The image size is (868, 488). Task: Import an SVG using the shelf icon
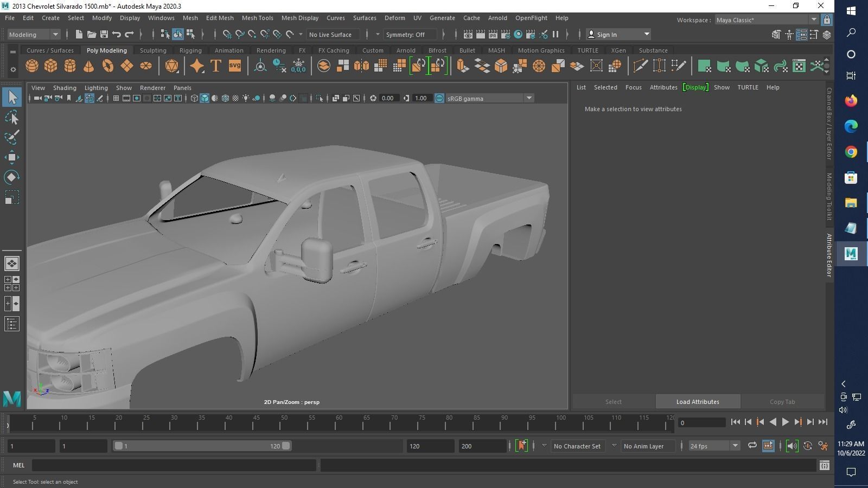(x=234, y=66)
